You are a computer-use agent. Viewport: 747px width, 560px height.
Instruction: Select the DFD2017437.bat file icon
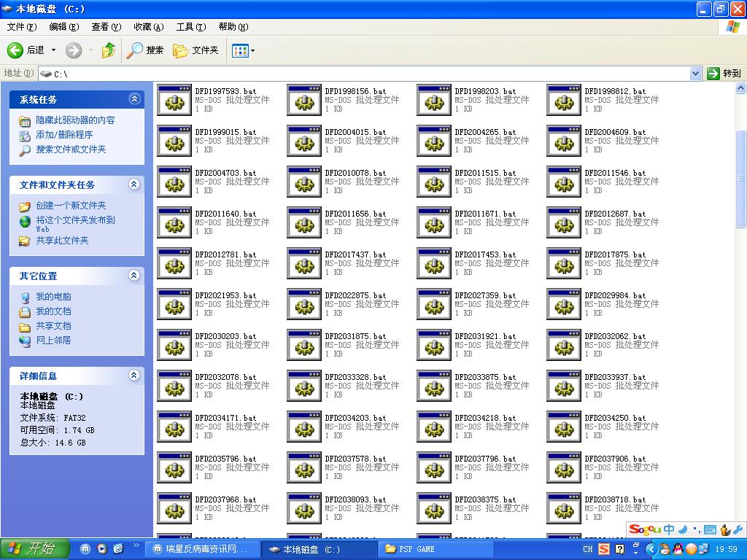[x=304, y=263]
